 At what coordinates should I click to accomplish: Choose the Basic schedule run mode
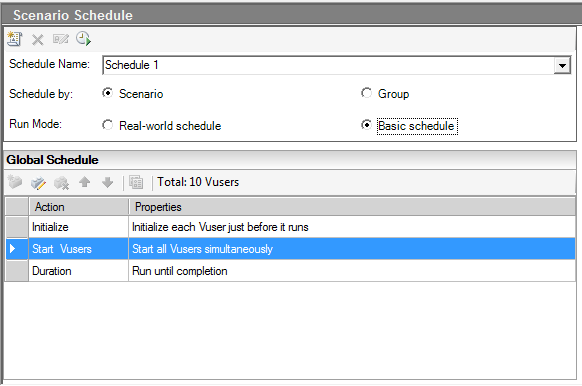pyautogui.click(x=366, y=125)
